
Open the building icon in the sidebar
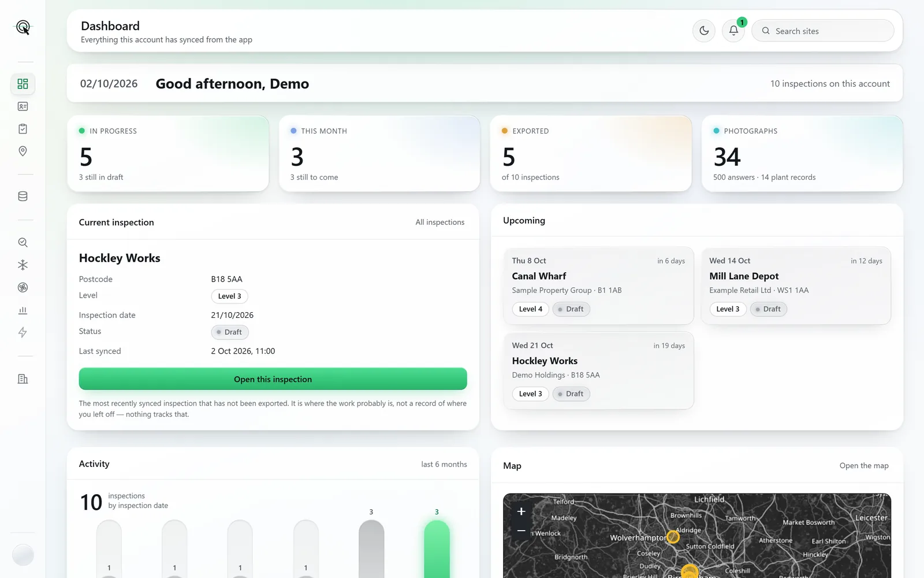pyautogui.click(x=23, y=379)
